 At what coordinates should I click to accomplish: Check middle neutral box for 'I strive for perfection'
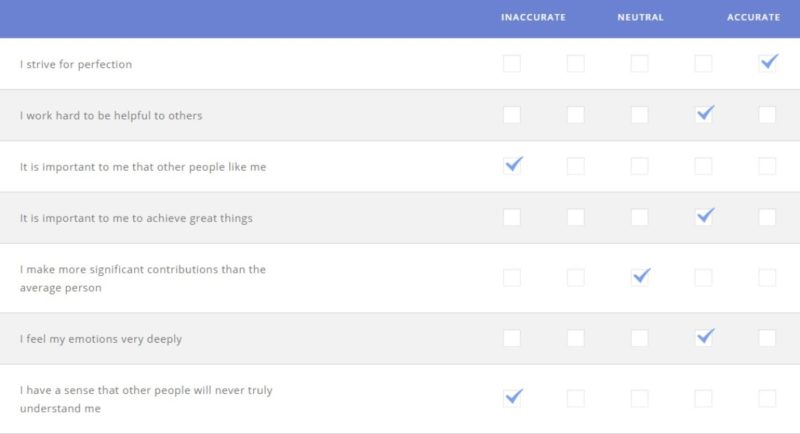click(639, 63)
